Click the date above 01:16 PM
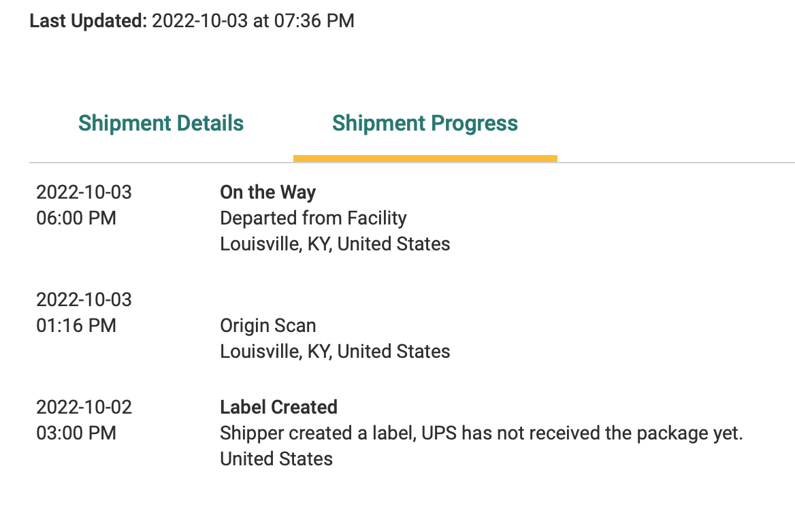795x532 pixels. tap(84, 300)
